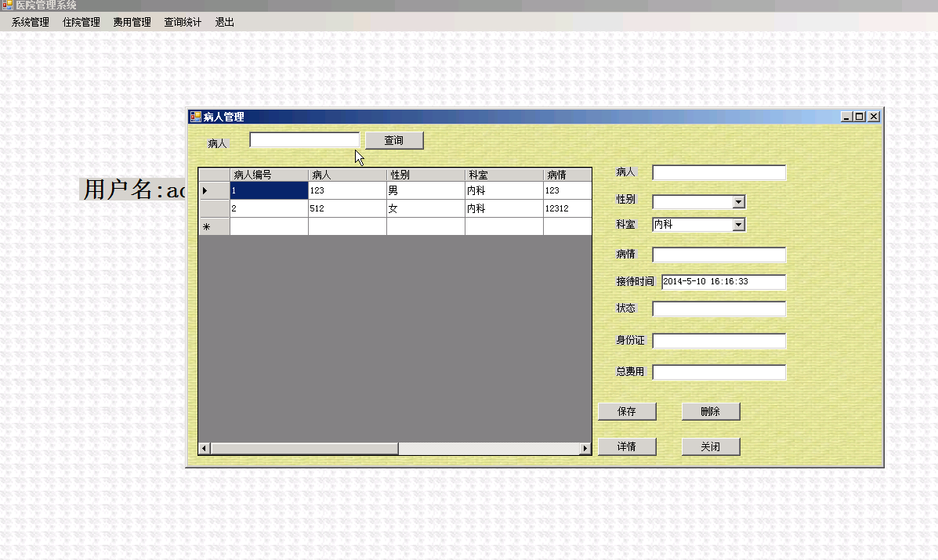Close the 病人管理 window
The width and height of the screenshot is (938, 560).
(874, 117)
